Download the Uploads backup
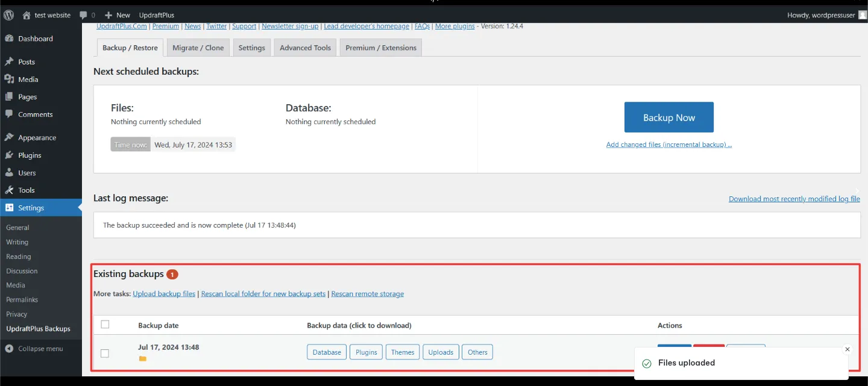The height and width of the screenshot is (386, 868). point(441,352)
